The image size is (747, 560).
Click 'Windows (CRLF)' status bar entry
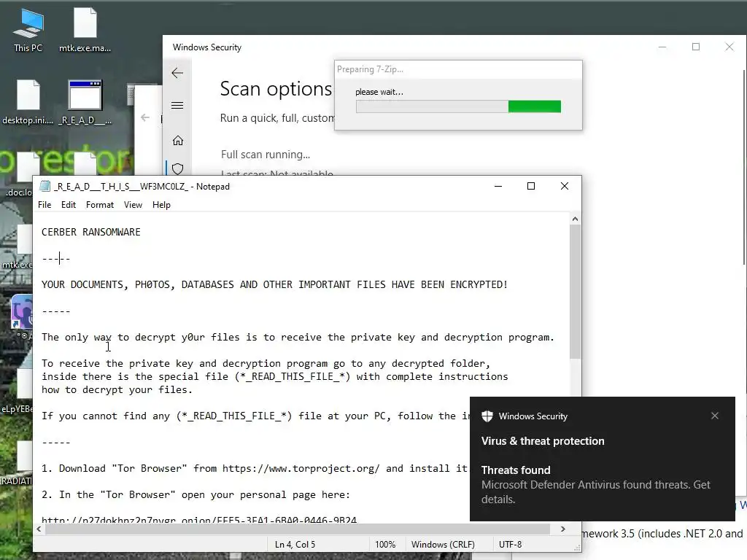click(443, 544)
